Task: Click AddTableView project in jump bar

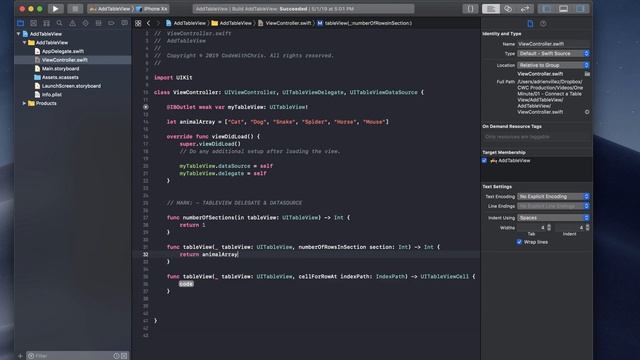Action: [186, 23]
